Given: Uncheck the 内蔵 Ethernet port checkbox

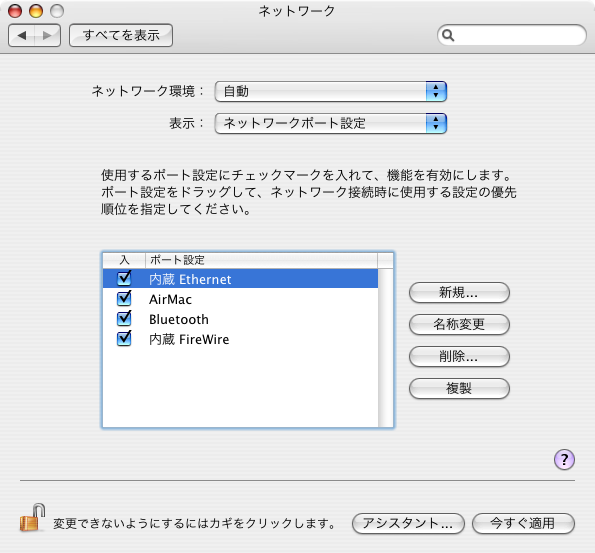Looking at the screenshot, I should [x=124, y=278].
